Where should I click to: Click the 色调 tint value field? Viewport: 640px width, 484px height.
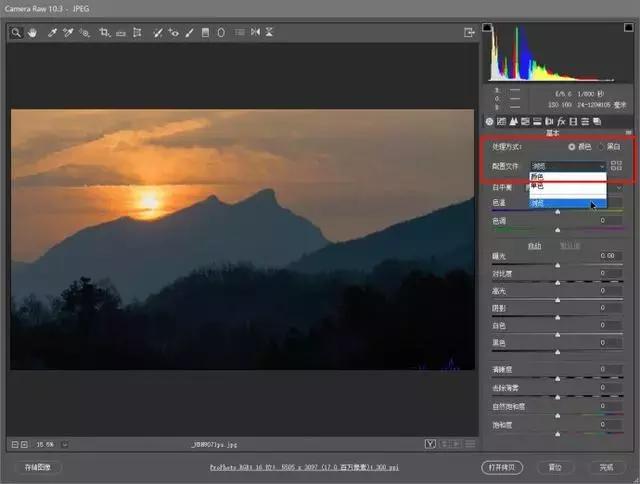click(608, 220)
